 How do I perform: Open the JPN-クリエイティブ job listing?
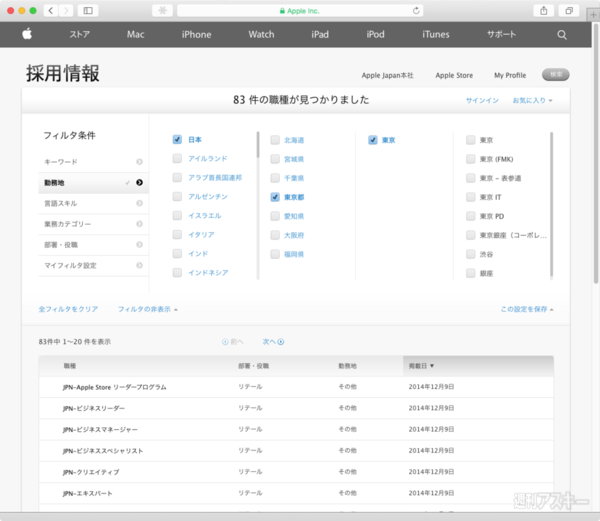pos(91,472)
